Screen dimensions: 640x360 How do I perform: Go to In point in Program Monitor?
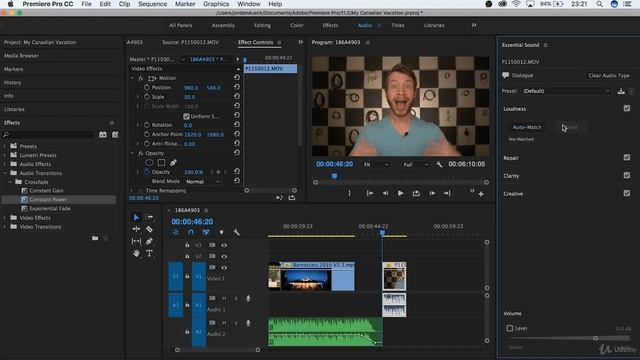[x=370, y=193]
